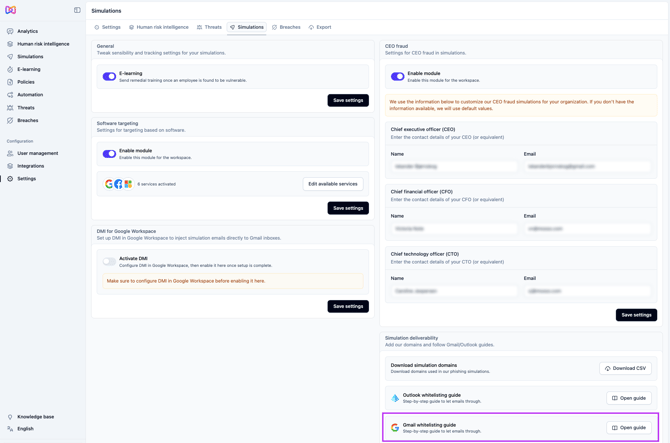
Task: Open the Outlook whitelisting guide
Action: click(x=629, y=398)
